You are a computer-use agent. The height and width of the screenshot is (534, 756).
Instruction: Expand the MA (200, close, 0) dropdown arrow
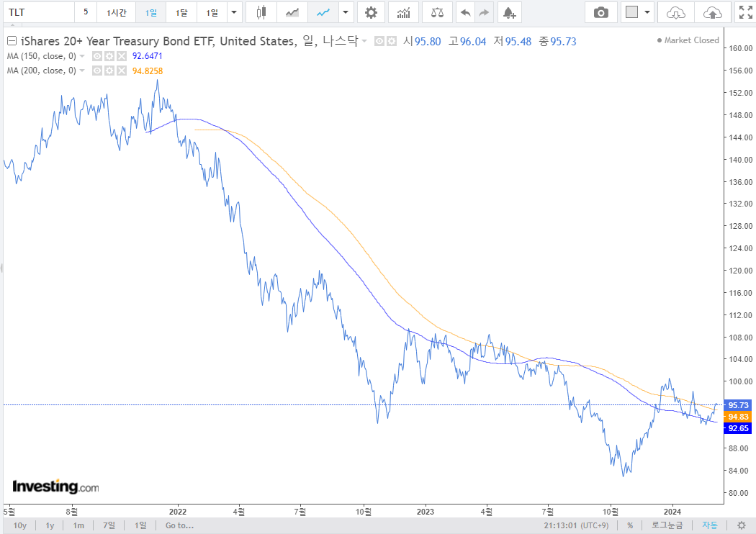pos(83,71)
